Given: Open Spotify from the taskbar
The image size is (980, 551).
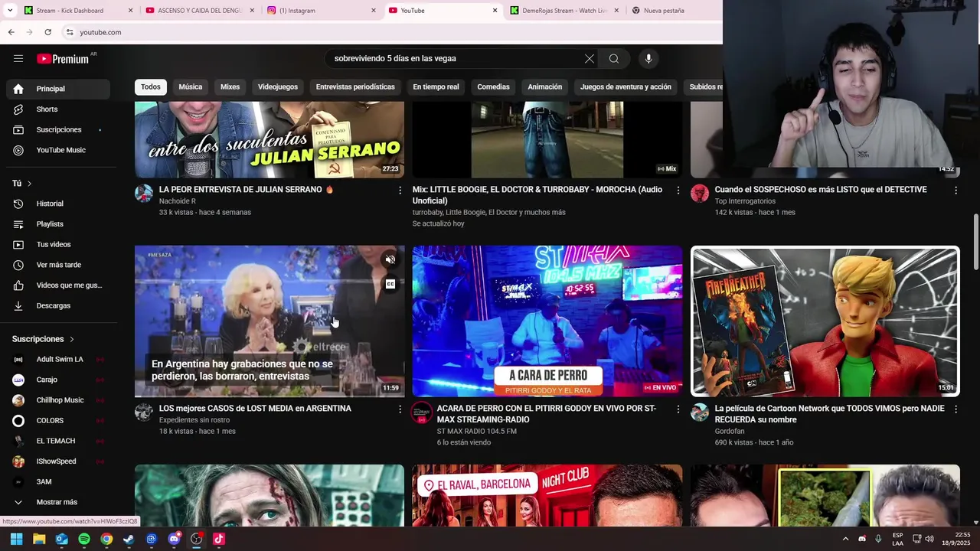Looking at the screenshot, I should [x=84, y=539].
